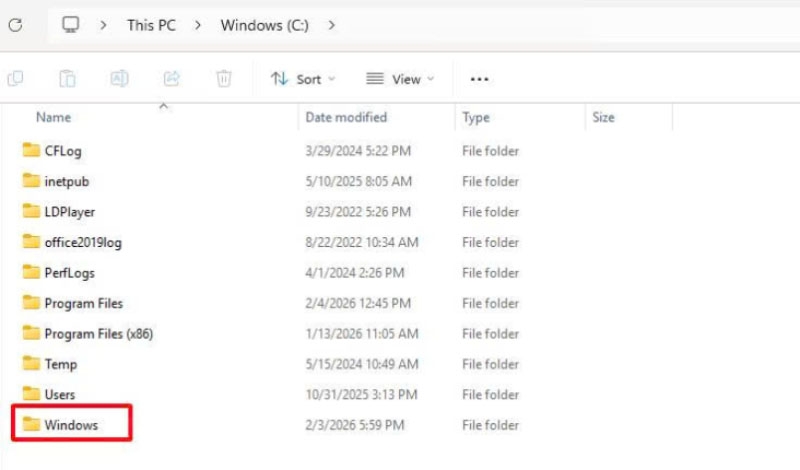
Task: Expand chevron after This PC
Action: [x=198, y=25]
